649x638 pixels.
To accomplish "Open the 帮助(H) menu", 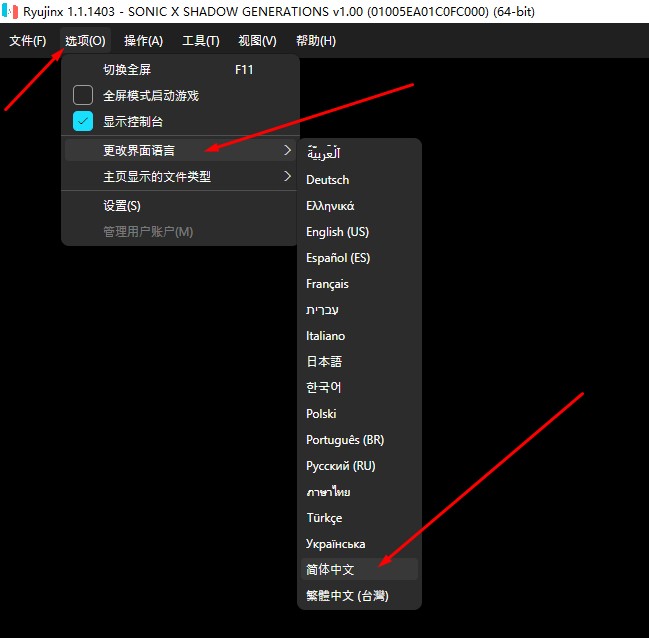I will pos(316,41).
